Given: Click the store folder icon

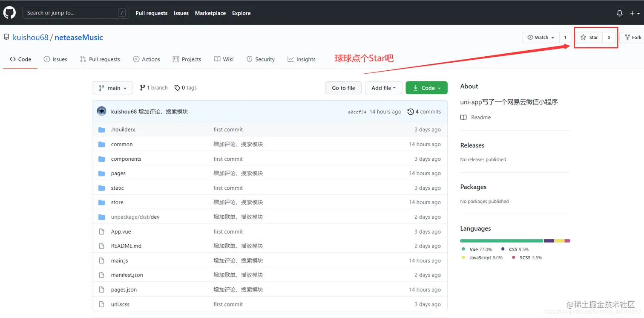Looking at the screenshot, I should coord(101,202).
